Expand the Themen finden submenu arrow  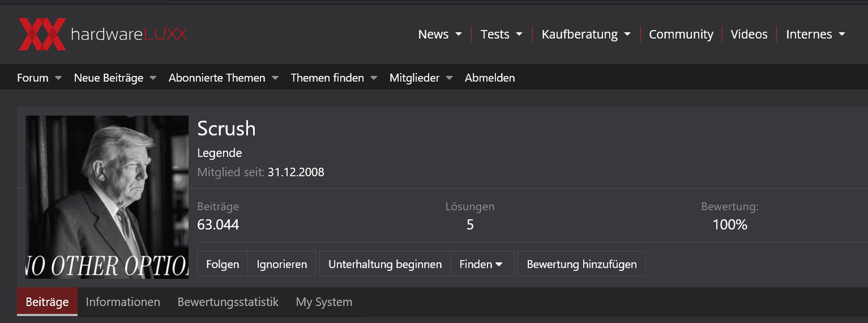pos(374,78)
